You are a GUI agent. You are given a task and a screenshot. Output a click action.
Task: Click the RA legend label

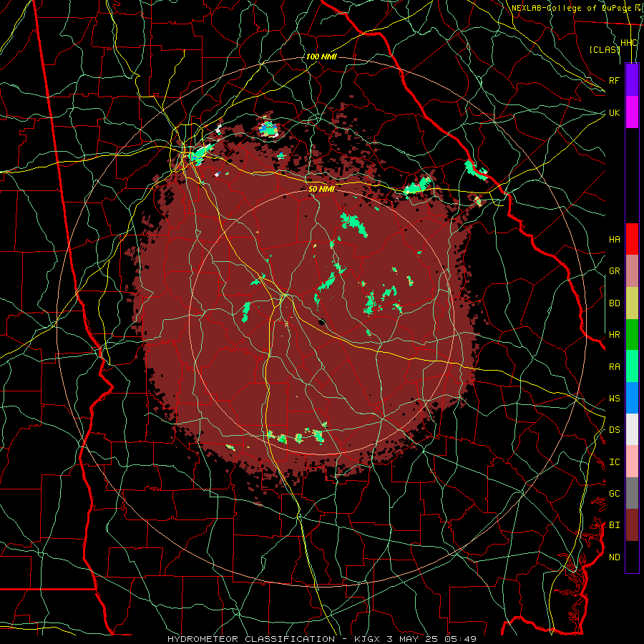click(615, 367)
